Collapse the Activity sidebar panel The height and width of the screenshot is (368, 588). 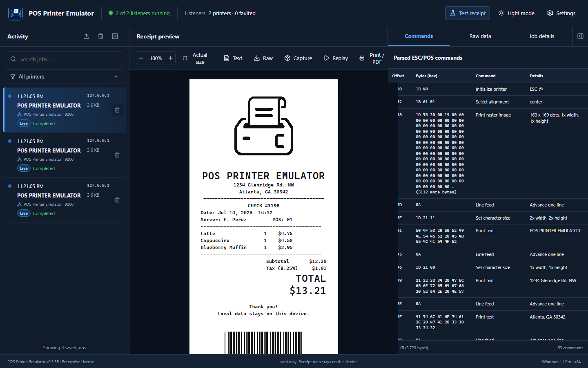pos(115,36)
